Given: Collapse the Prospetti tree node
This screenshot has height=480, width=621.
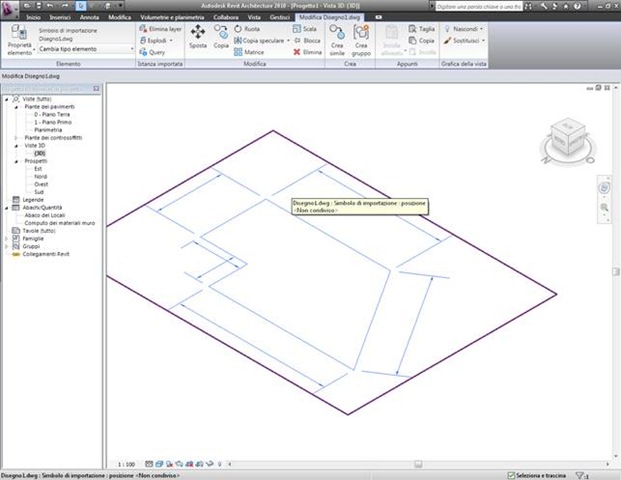Looking at the screenshot, I should point(16,161).
